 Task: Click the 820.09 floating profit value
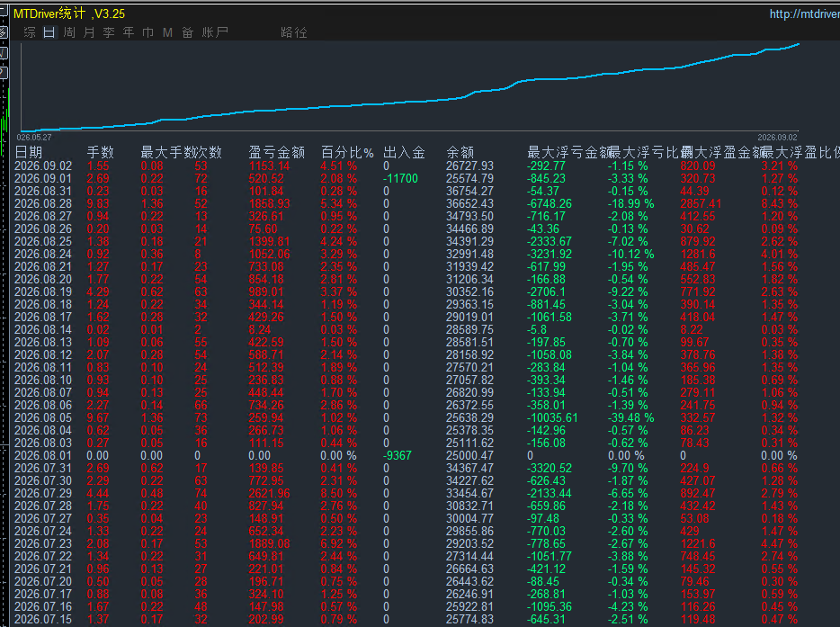[x=698, y=166]
